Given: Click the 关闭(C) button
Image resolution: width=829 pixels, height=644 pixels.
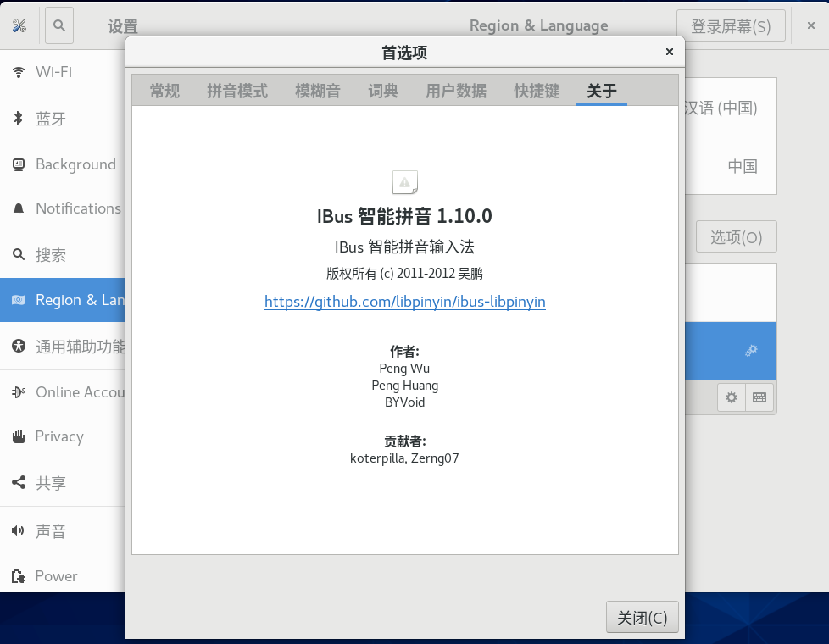Looking at the screenshot, I should (643, 617).
